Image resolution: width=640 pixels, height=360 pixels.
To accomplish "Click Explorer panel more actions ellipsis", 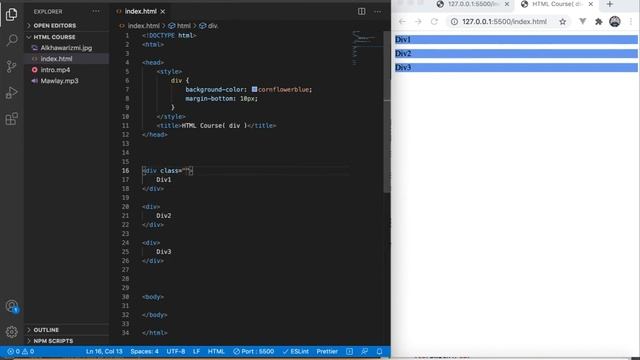I will point(96,11).
